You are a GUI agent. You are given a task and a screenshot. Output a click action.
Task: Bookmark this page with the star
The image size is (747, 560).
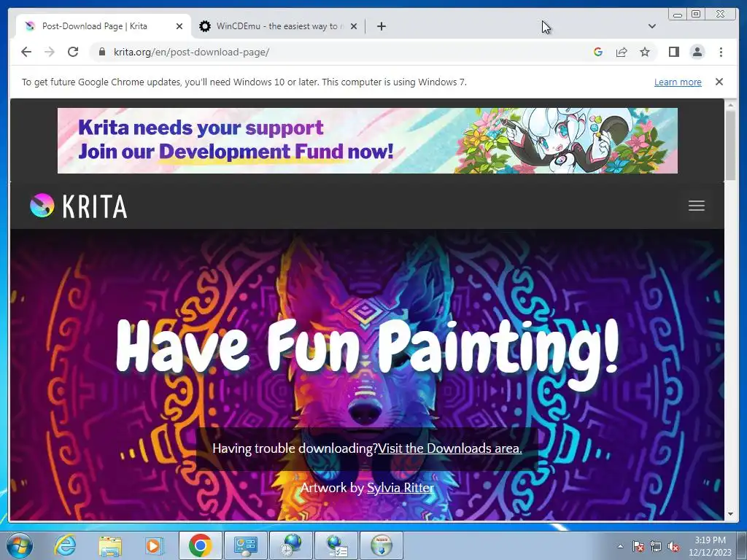645,52
